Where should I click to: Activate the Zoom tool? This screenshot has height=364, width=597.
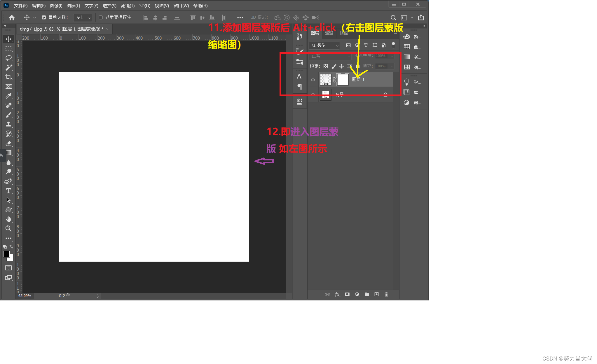(x=8, y=228)
